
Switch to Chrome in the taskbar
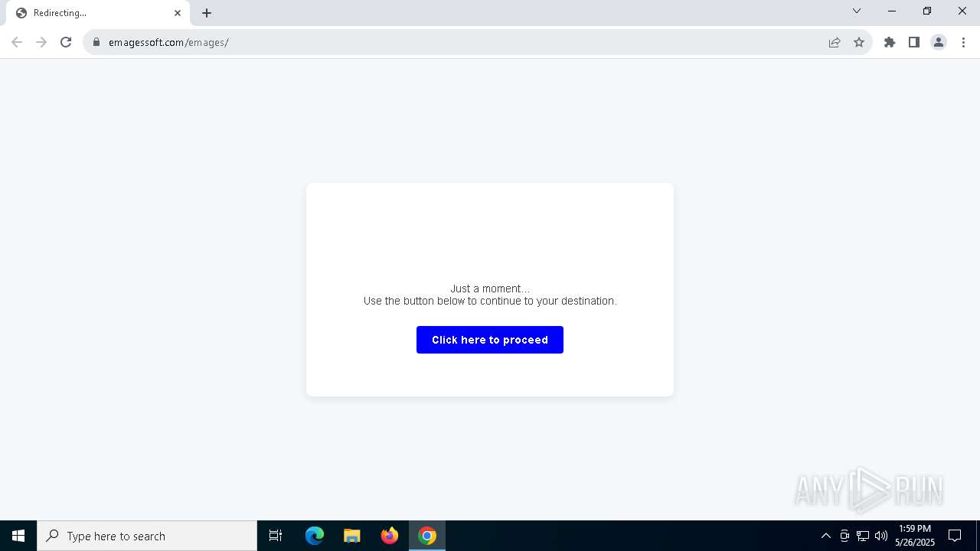click(427, 536)
